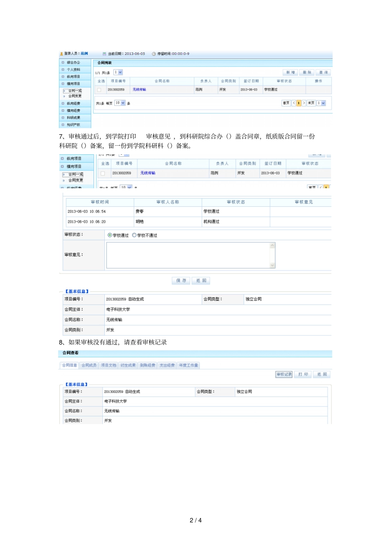
Task: Click review record row 费春
Action: pos(198,212)
